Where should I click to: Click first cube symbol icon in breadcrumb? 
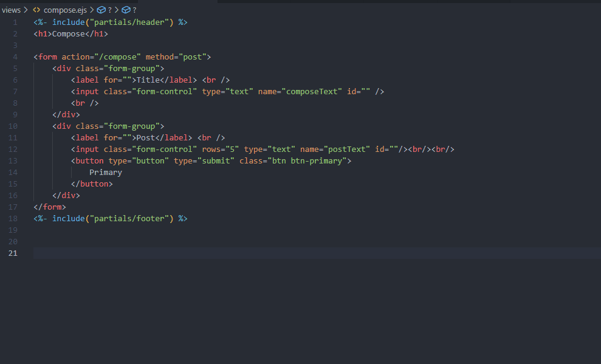point(101,10)
